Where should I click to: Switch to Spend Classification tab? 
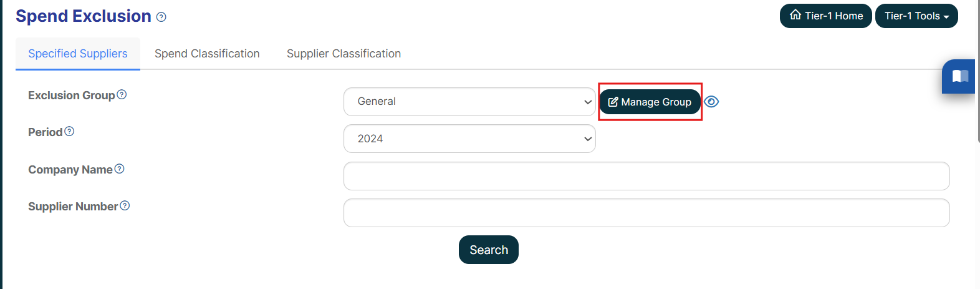[207, 54]
